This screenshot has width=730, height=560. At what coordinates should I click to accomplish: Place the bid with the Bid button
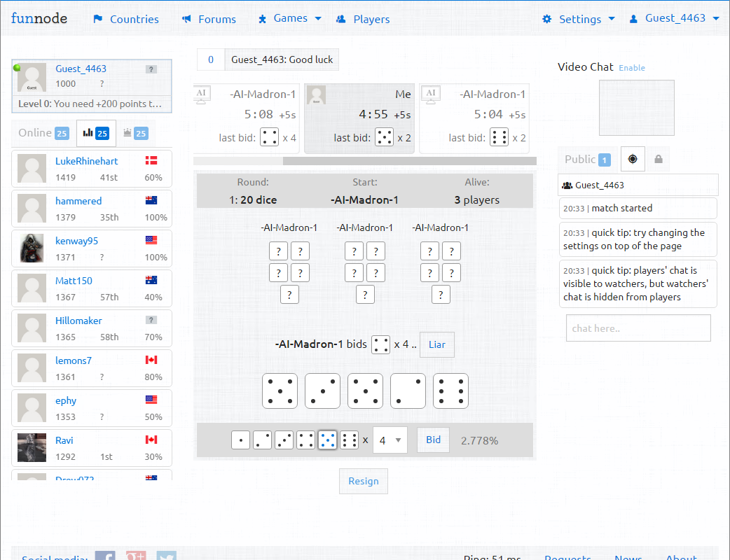click(433, 440)
